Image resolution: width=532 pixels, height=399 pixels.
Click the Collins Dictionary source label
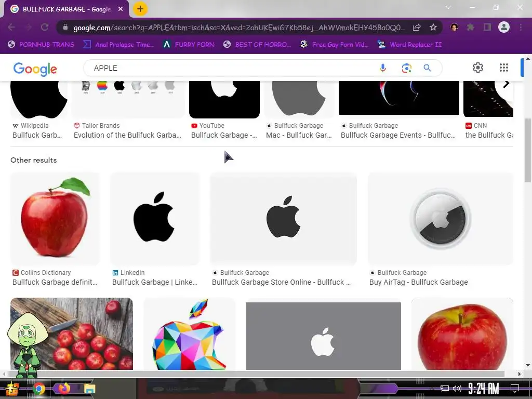pos(46,272)
